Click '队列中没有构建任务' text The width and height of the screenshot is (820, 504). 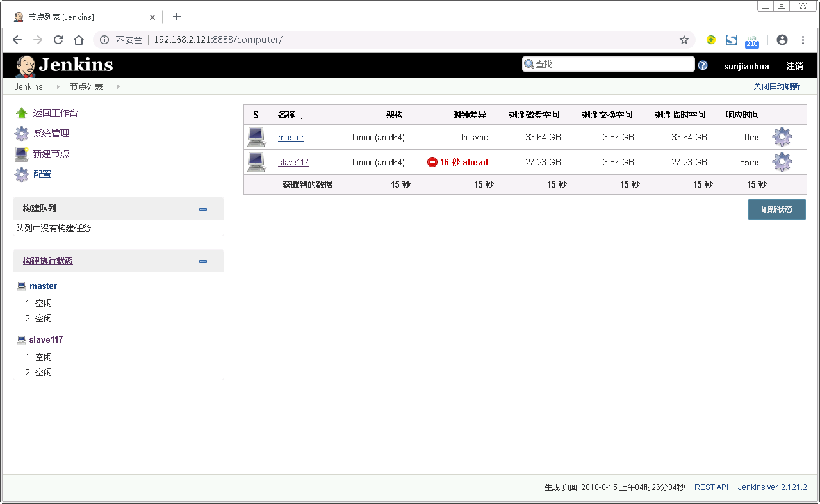[x=54, y=228]
